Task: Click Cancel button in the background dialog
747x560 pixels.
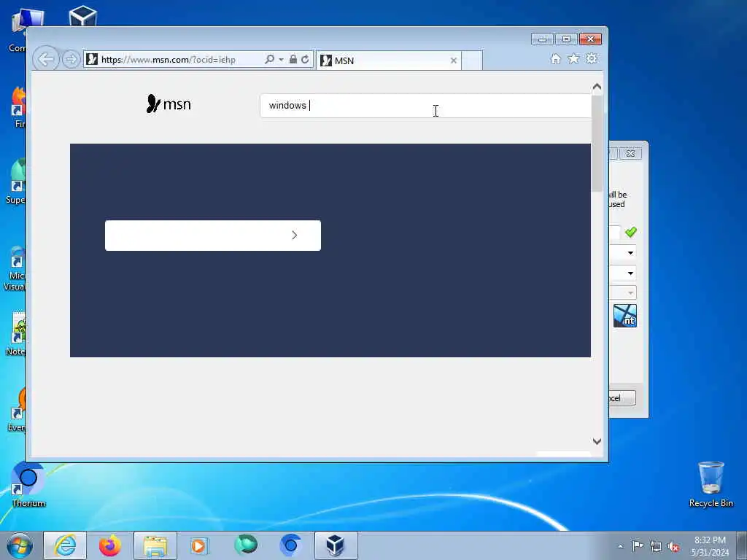Action: pyautogui.click(x=622, y=398)
